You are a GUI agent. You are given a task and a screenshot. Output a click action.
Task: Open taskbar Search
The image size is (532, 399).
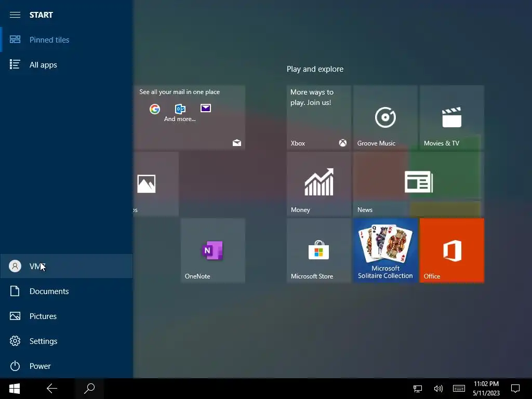click(x=89, y=389)
